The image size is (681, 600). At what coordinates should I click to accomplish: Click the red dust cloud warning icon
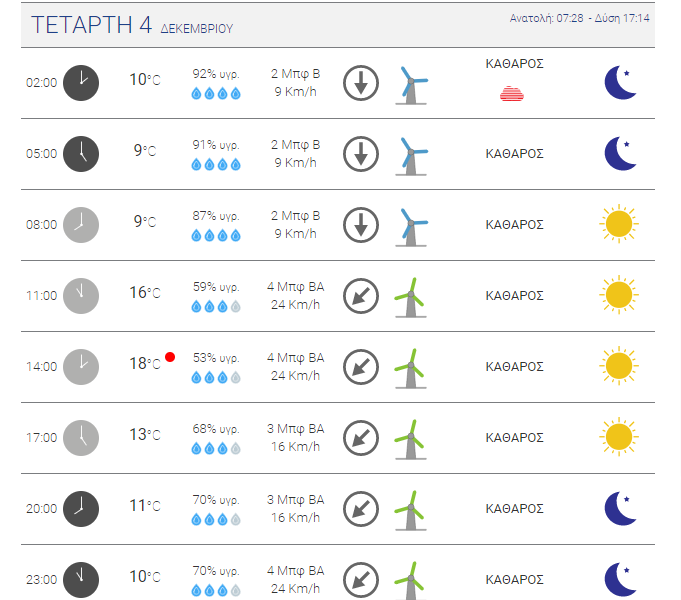512,94
